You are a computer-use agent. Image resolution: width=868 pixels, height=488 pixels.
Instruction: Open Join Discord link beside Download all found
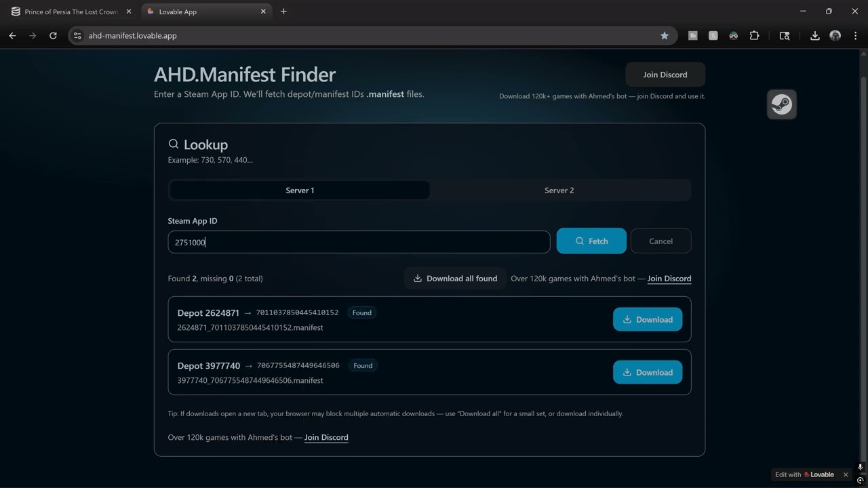coord(669,279)
